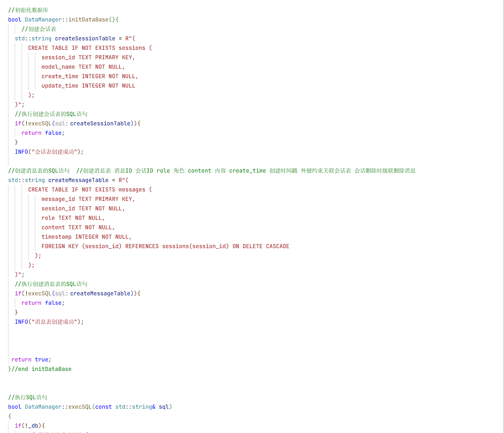Click the comment "//执行创建消息表的SQL语句"

[51, 284]
